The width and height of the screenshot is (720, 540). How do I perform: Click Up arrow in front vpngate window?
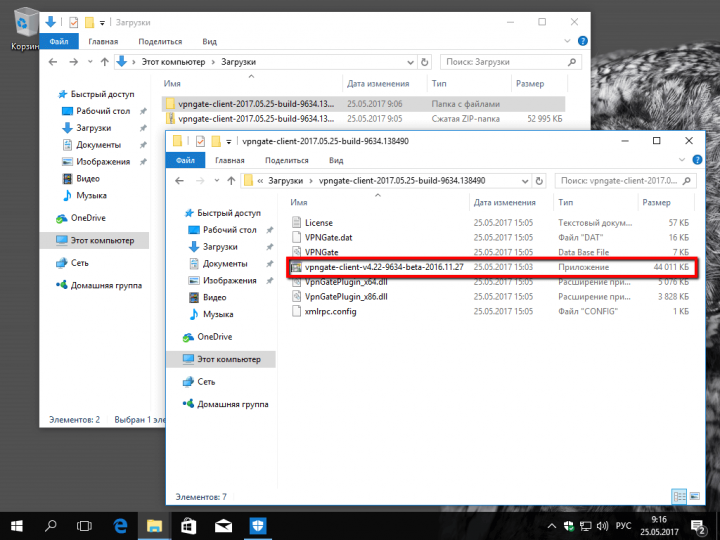231,181
